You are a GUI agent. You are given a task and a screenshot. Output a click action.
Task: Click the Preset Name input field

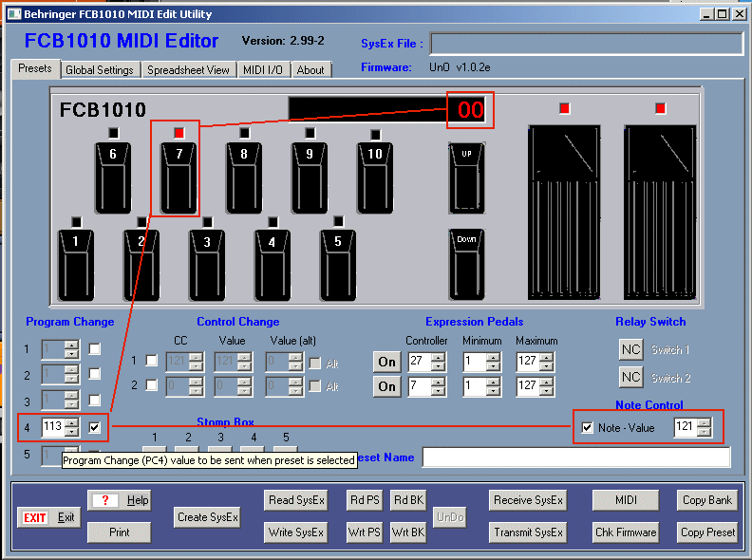click(x=576, y=457)
